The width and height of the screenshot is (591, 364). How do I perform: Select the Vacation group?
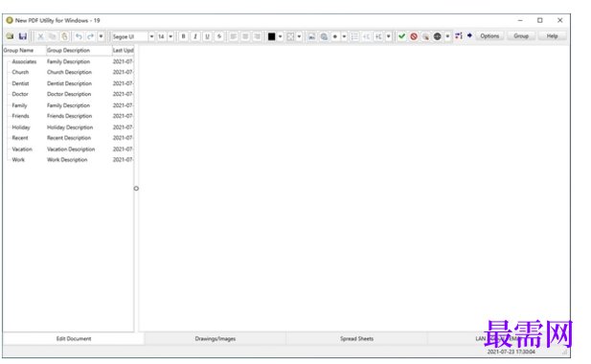[22, 148]
